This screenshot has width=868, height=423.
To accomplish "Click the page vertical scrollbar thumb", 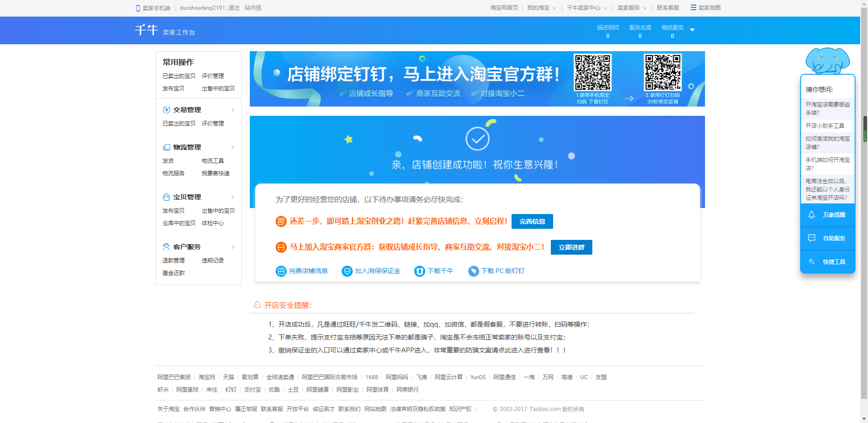I will click(864, 129).
